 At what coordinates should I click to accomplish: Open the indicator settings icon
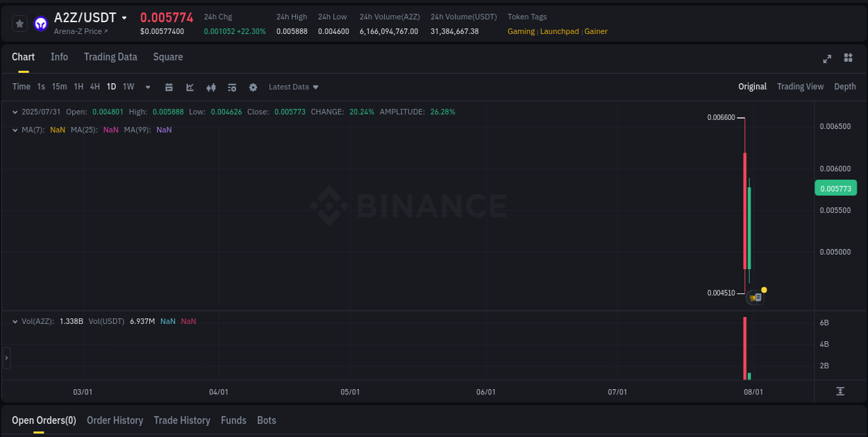point(232,87)
